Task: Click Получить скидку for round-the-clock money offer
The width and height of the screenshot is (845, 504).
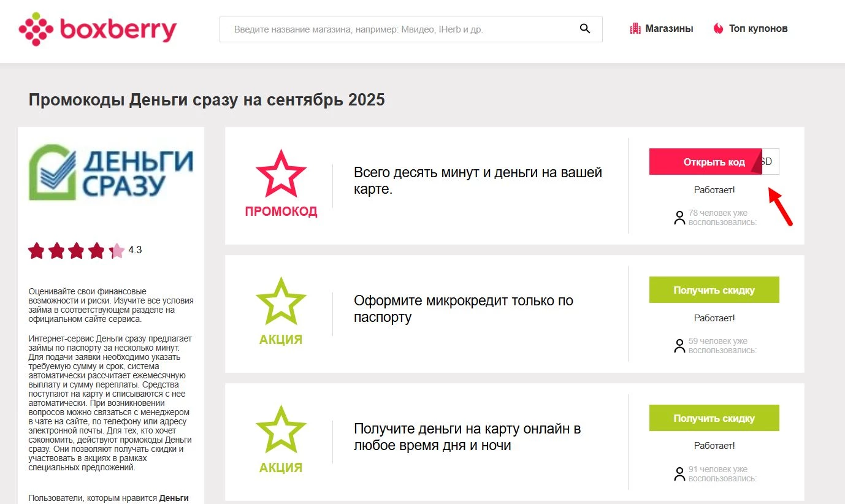Action: (x=714, y=417)
